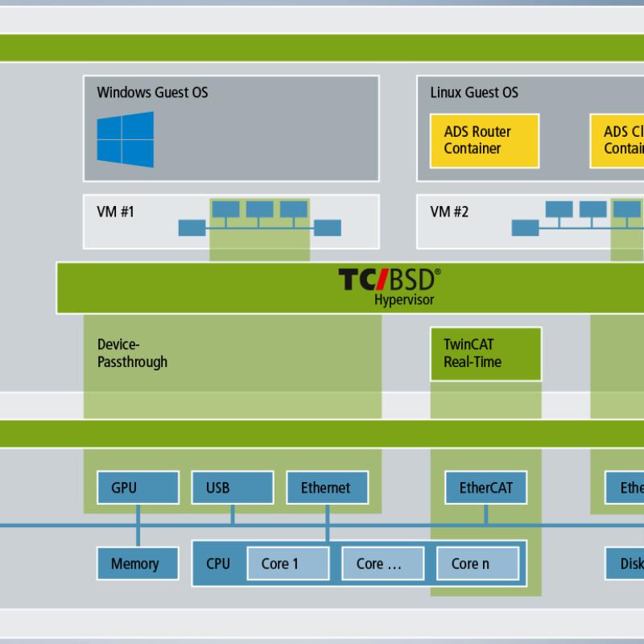
Task: Click the Windows Guest OS label
Action: coord(152,93)
